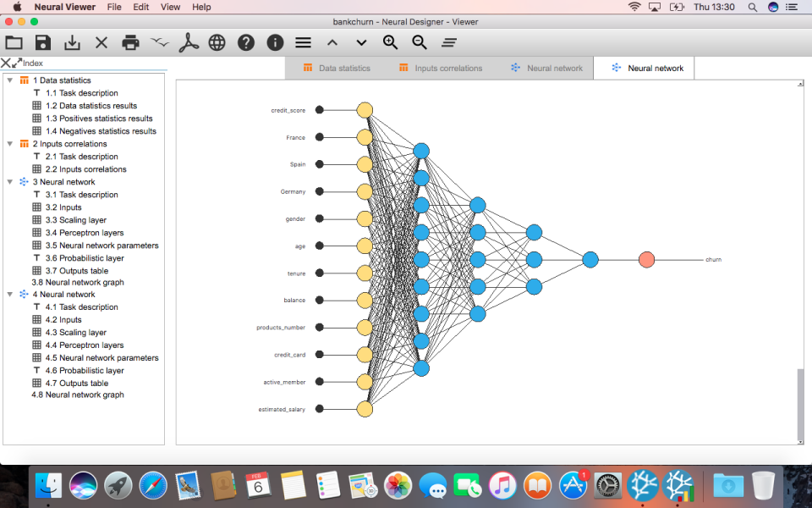The image size is (812, 508).
Task: Open the Help question mark icon
Action: 245,41
